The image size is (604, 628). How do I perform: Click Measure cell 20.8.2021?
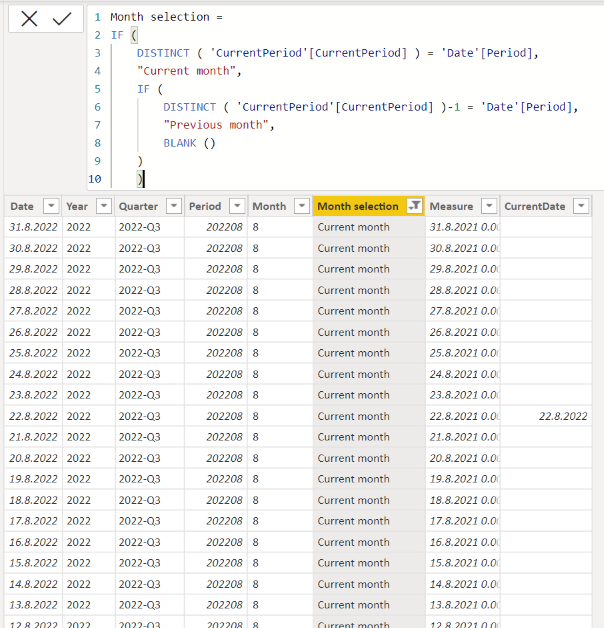click(x=464, y=458)
